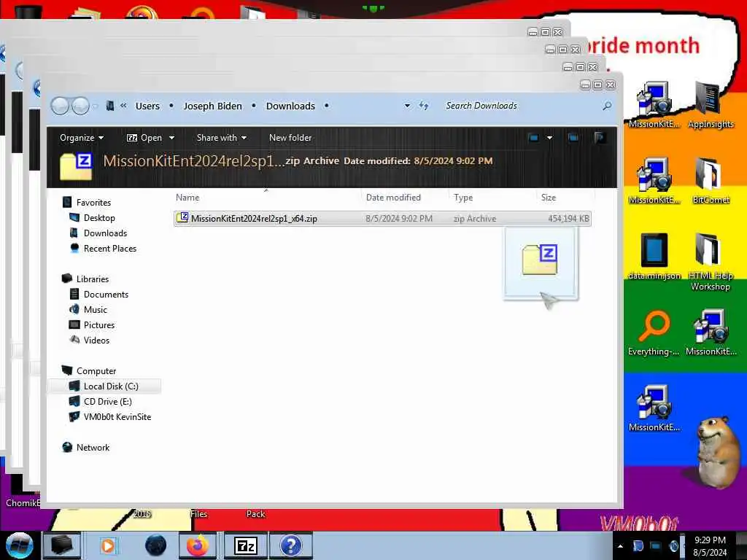
Task: Click the media player taskbar icon
Action: tap(108, 545)
